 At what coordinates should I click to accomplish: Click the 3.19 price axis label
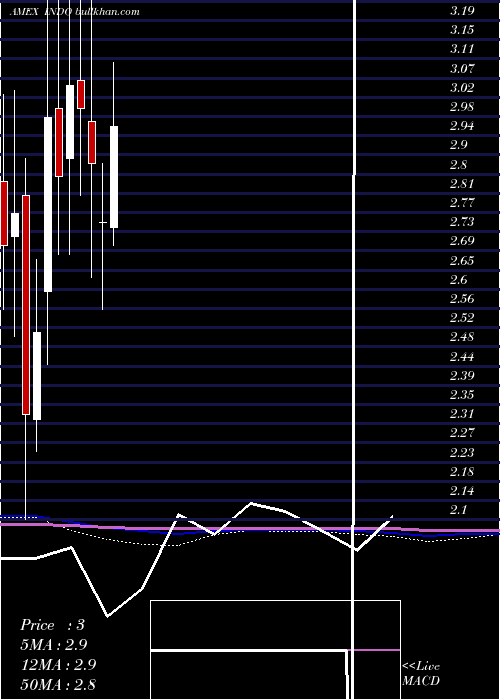click(x=462, y=11)
